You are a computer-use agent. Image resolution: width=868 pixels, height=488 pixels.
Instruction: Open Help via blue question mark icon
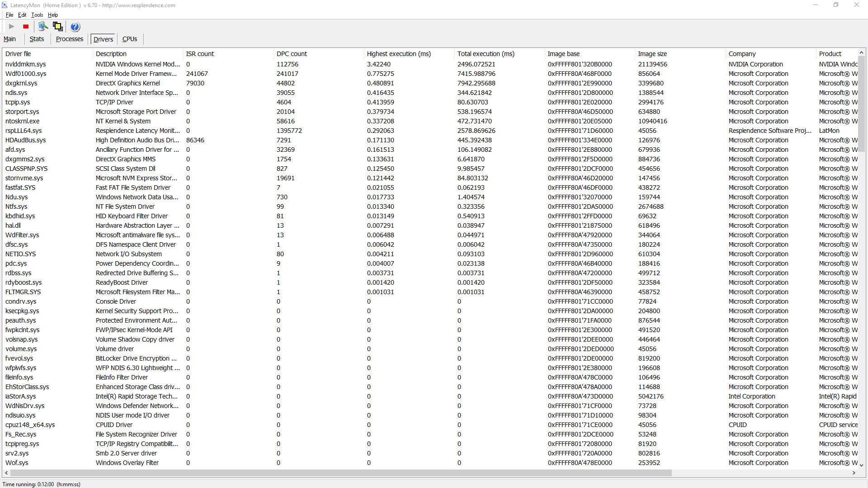(x=75, y=27)
